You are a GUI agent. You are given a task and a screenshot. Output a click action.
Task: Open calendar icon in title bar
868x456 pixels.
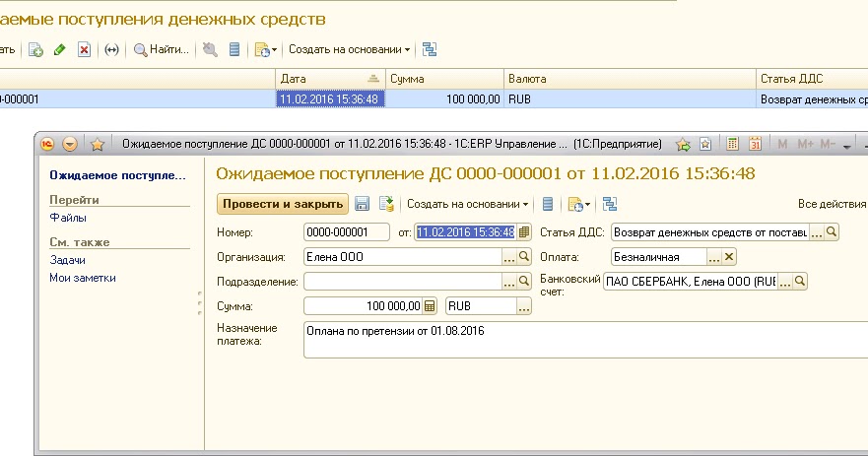click(x=755, y=145)
